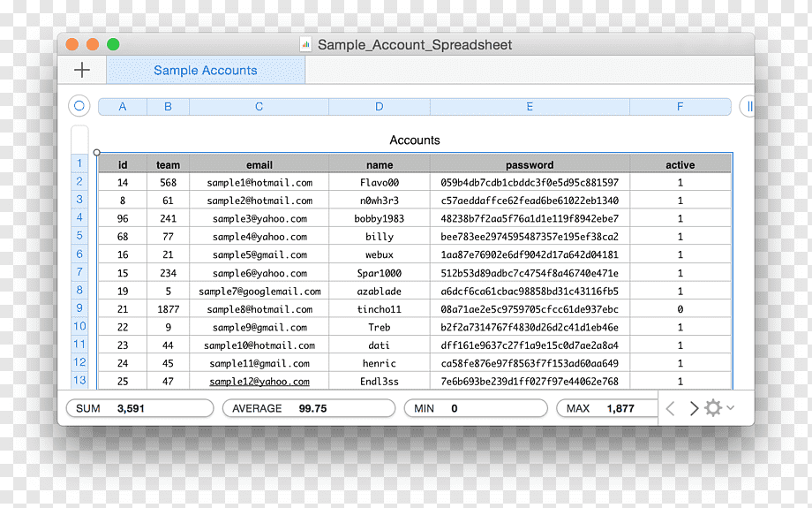Viewport: 812px width, 508px height.
Task: Select the name cell azablade
Action: click(380, 292)
